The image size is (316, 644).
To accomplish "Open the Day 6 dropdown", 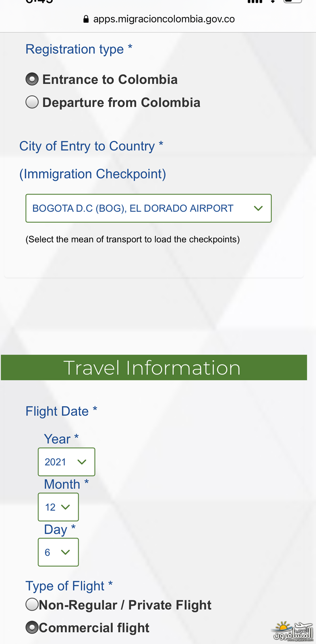I will pos(58,552).
